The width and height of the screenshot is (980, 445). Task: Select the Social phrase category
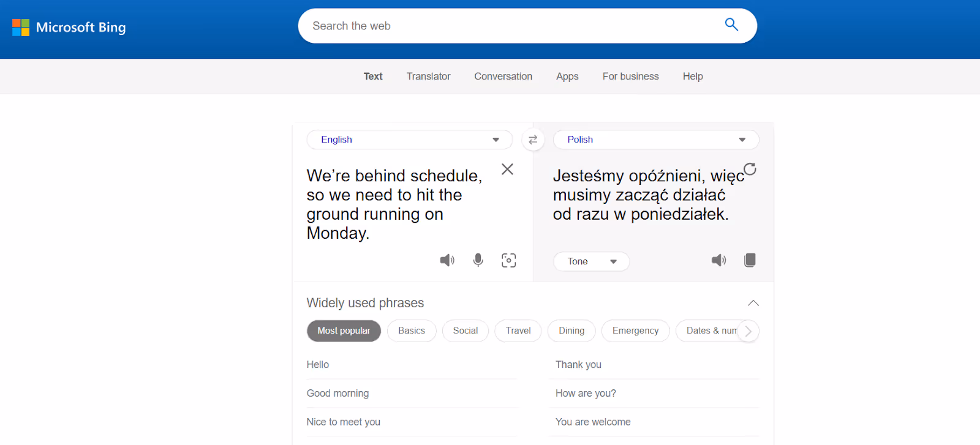pyautogui.click(x=466, y=331)
